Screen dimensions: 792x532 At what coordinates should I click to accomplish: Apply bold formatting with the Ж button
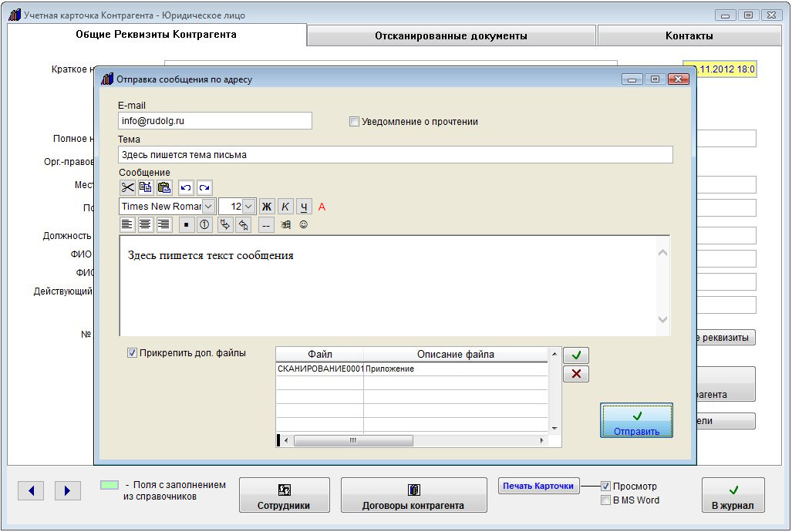click(x=267, y=207)
